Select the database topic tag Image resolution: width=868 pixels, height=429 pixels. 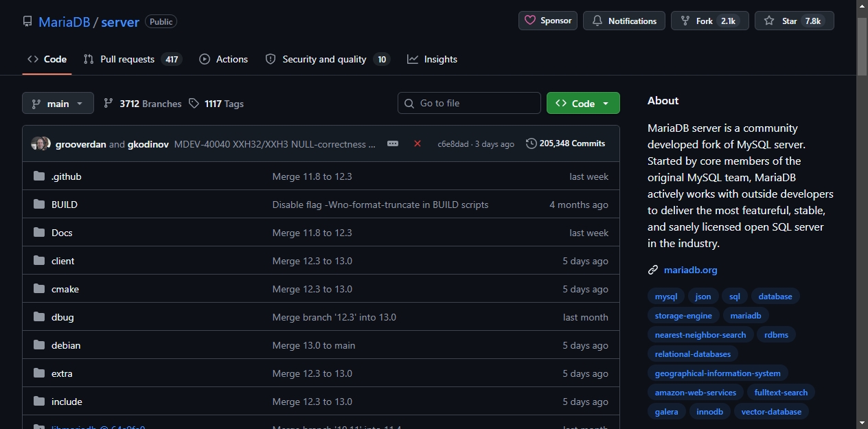click(x=775, y=297)
